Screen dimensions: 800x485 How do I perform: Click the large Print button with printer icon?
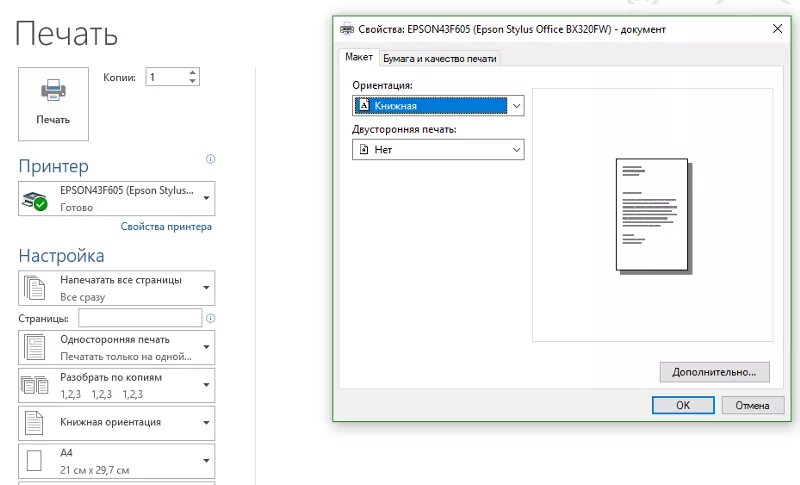point(54,104)
